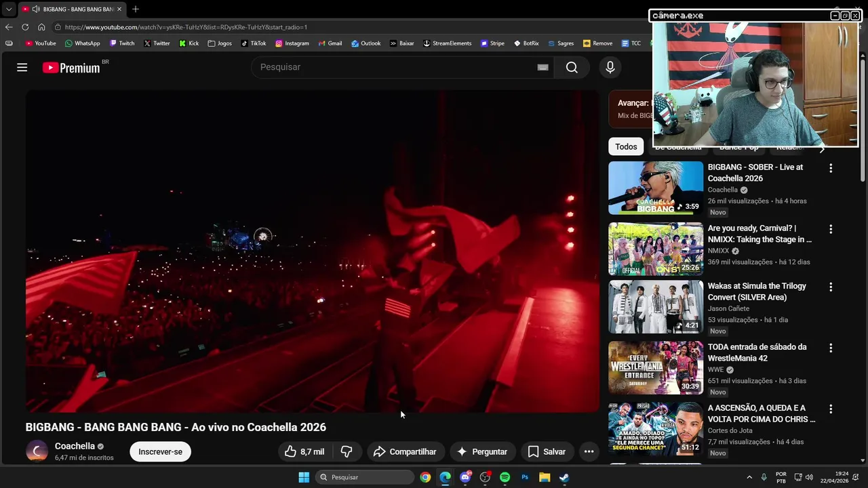Open Coachella channel name link

pos(75,446)
